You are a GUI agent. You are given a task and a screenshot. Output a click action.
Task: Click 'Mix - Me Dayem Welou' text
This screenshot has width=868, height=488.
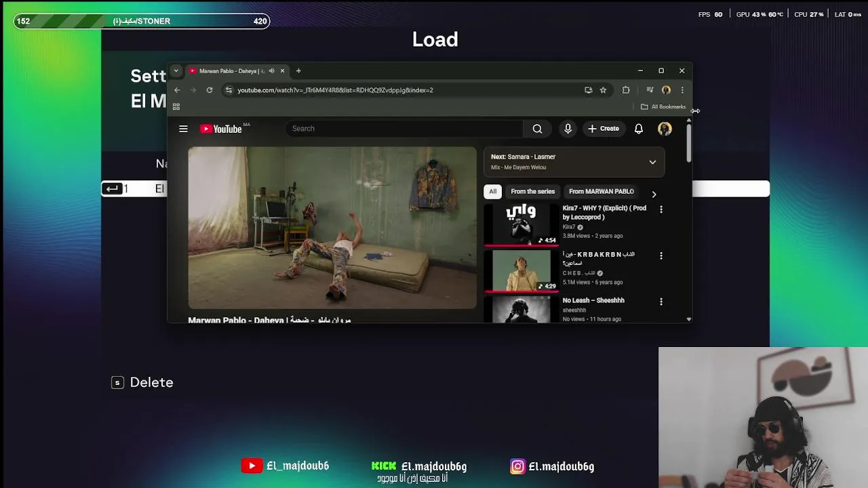pyautogui.click(x=518, y=167)
